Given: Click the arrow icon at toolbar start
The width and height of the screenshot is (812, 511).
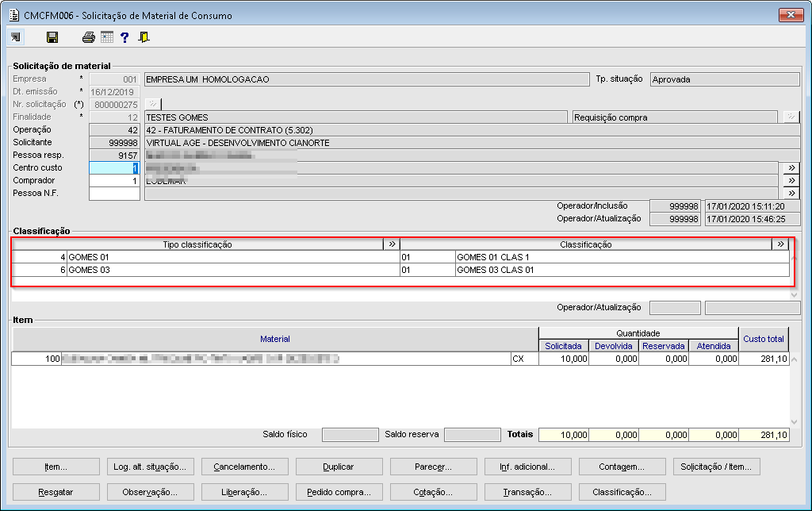Looking at the screenshot, I should [16, 37].
